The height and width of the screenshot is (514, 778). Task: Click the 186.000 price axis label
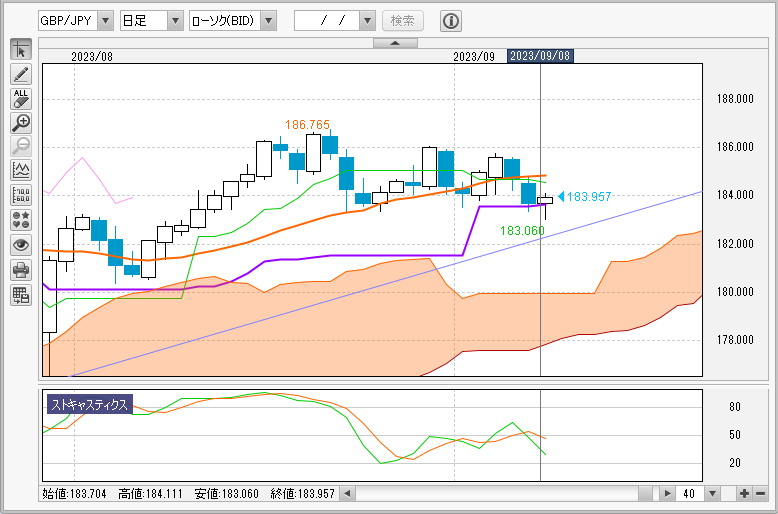tap(735, 147)
